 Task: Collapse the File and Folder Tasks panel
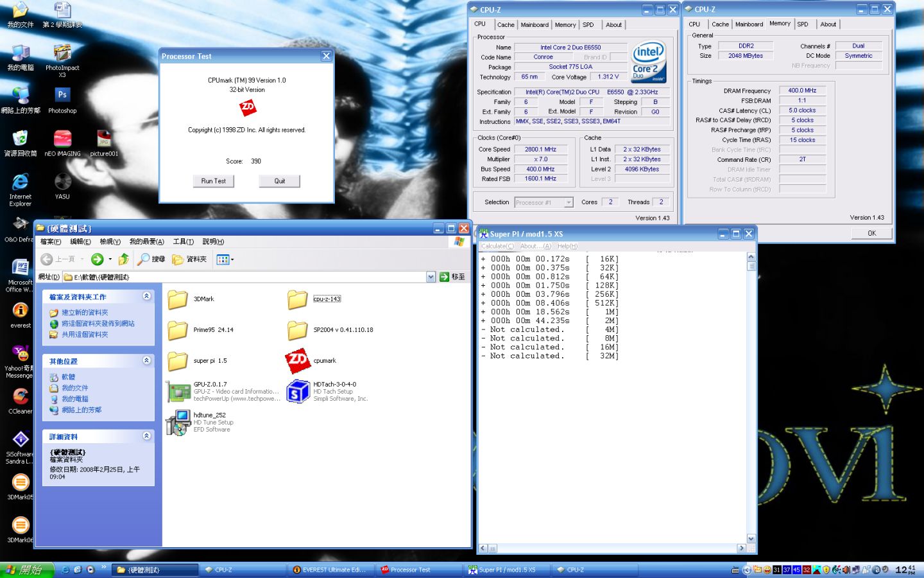[x=146, y=296]
